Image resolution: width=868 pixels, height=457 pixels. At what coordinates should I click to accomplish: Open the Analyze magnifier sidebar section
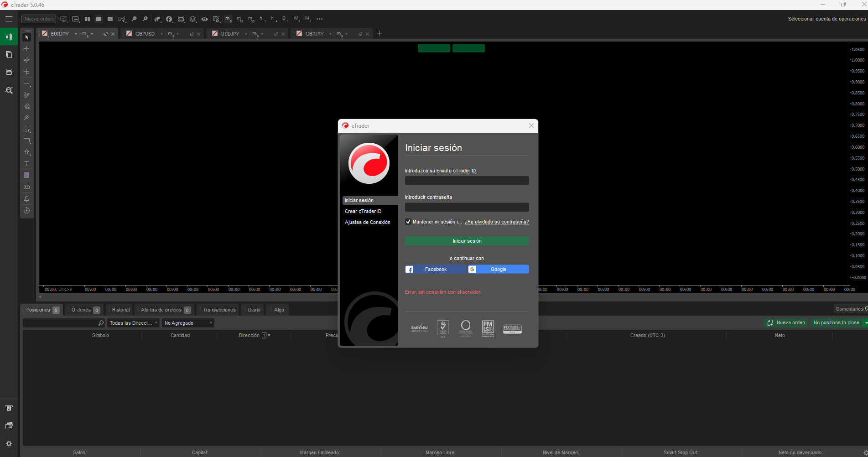pyautogui.click(x=9, y=90)
